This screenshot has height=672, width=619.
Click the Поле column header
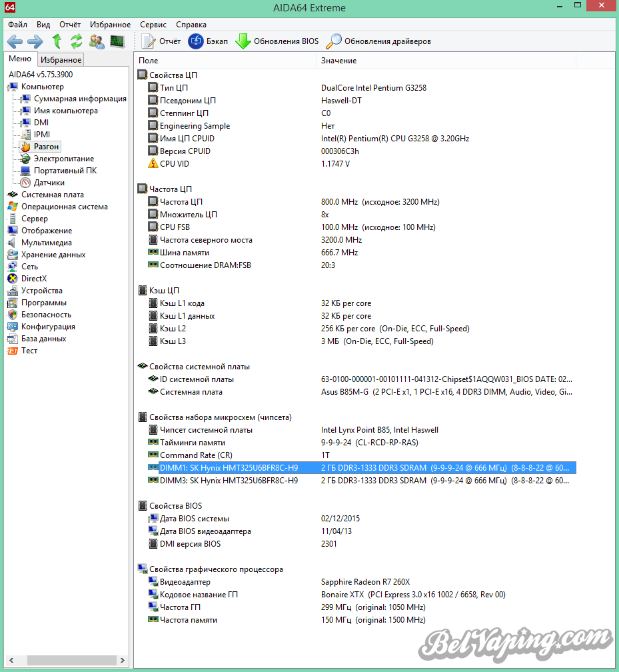226,61
